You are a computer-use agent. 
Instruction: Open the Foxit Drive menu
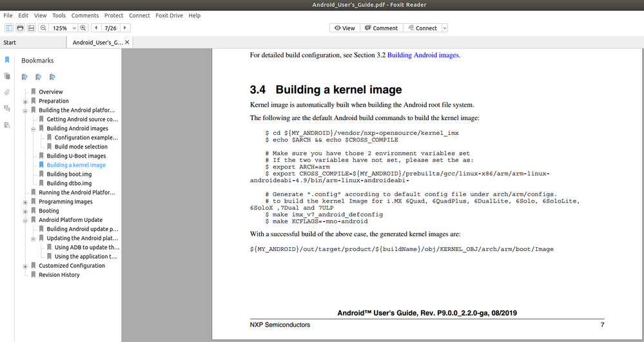[x=169, y=15]
